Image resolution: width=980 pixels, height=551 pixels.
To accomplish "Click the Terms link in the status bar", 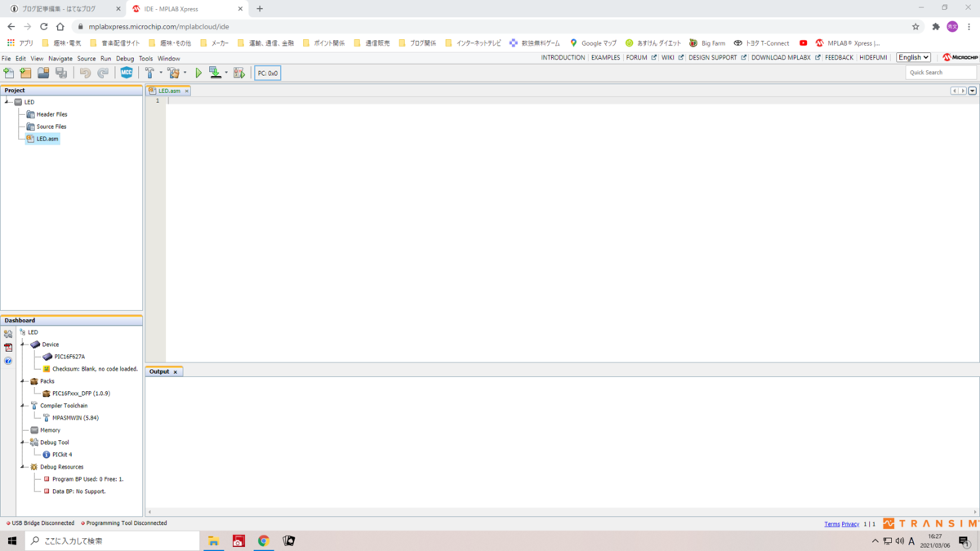I will [x=832, y=523].
